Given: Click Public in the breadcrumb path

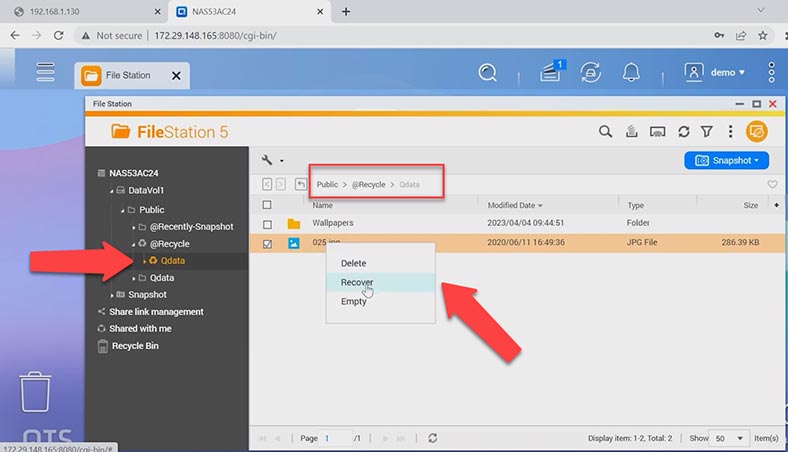Looking at the screenshot, I should coord(327,185).
